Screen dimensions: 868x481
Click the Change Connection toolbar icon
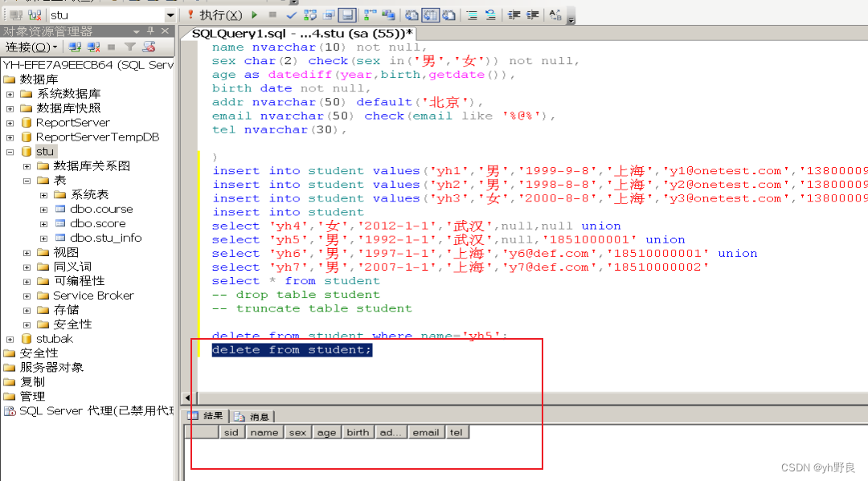click(x=35, y=15)
